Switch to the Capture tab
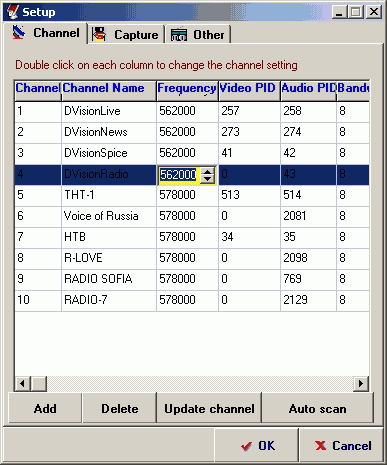This screenshot has height=465, width=387. pos(126,35)
